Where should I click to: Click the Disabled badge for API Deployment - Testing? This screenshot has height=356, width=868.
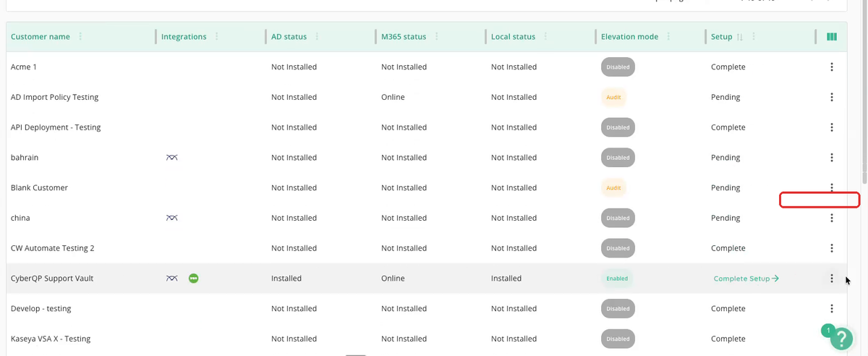coord(618,127)
